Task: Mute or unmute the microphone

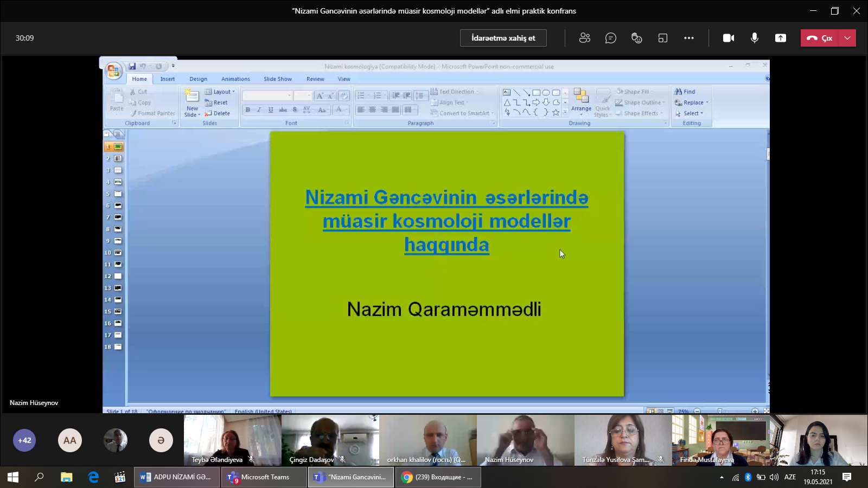Action: click(754, 38)
